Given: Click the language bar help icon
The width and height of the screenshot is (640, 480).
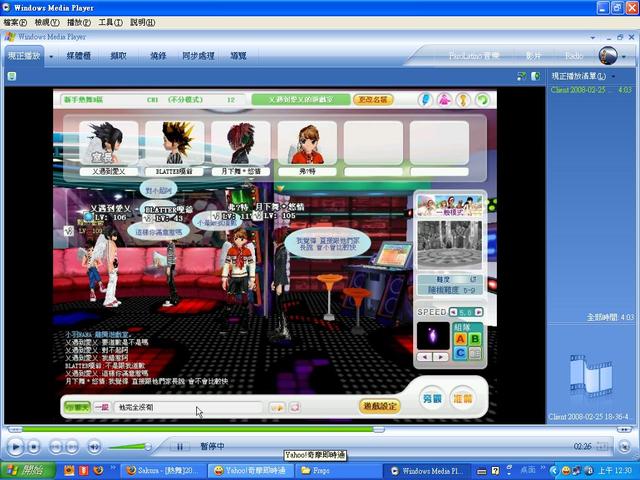Looking at the screenshot, I should pos(496,471).
